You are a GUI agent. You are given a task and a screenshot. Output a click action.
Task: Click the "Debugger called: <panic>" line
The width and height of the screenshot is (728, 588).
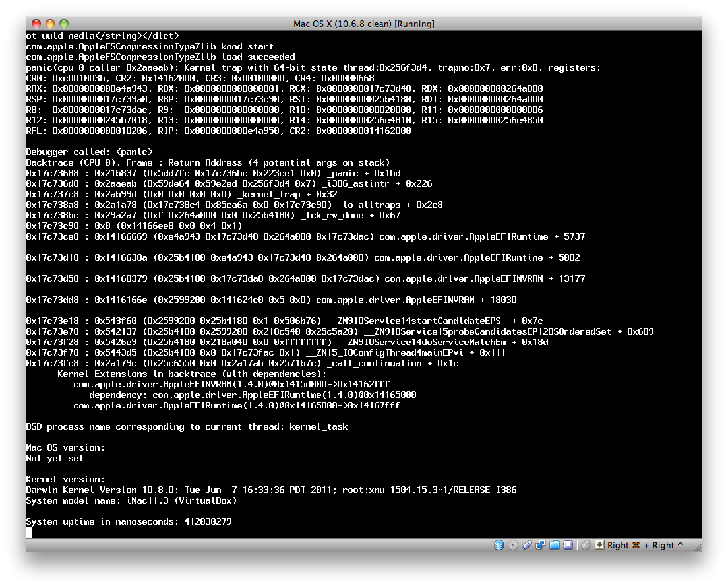click(89, 152)
